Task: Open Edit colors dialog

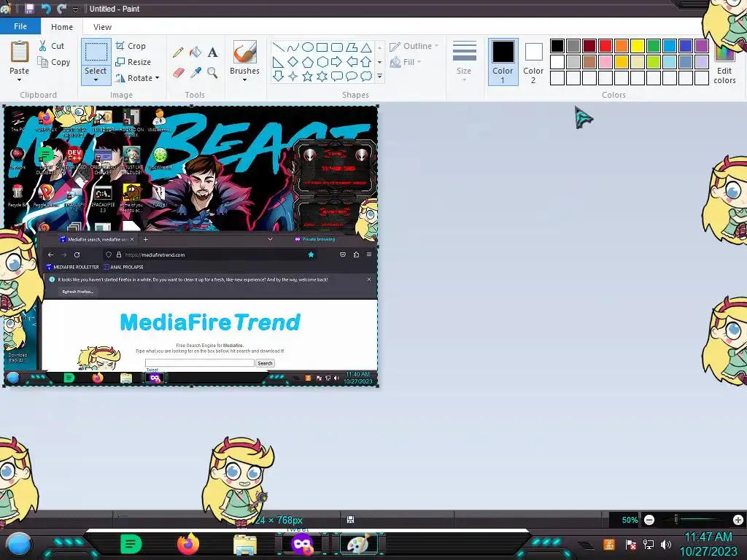Action: (724, 64)
